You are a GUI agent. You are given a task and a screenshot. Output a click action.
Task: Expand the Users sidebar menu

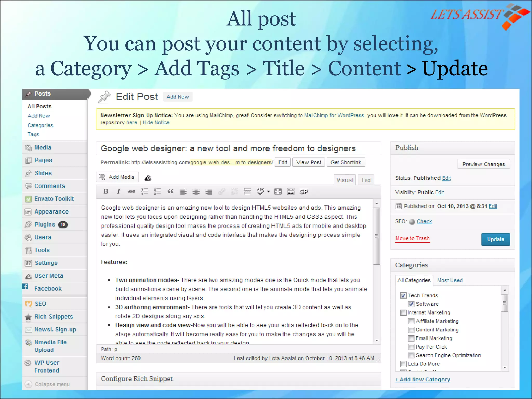55,237
